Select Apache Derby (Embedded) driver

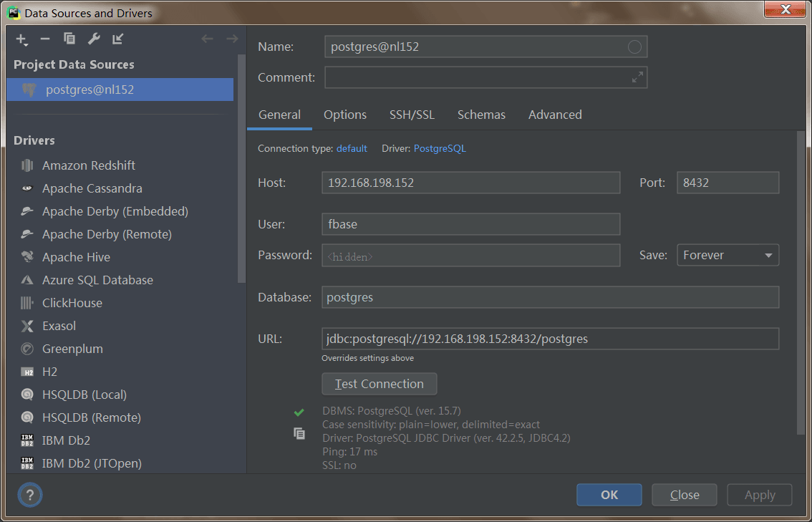pyautogui.click(x=120, y=211)
